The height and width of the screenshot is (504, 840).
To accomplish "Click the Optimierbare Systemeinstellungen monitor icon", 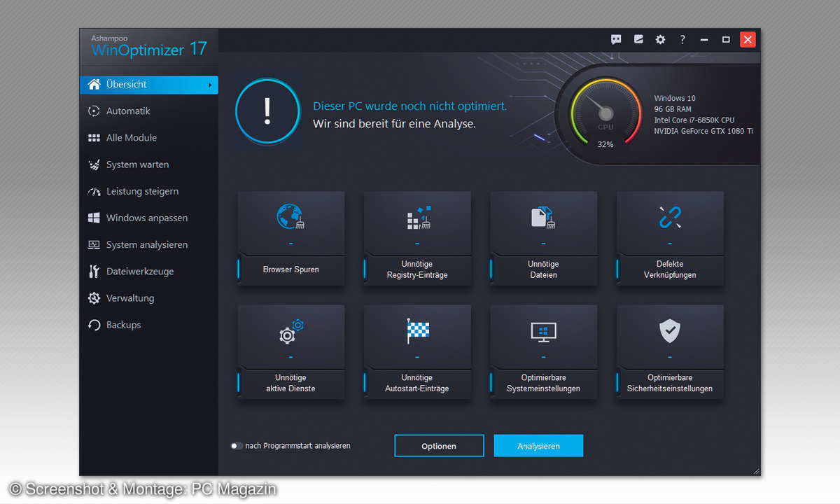I will pyautogui.click(x=543, y=332).
